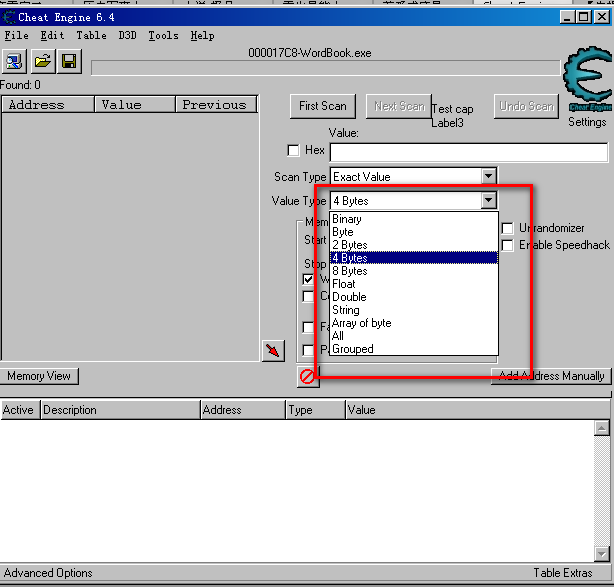
Task: Click the Undo Scan button
Action: [x=526, y=106]
